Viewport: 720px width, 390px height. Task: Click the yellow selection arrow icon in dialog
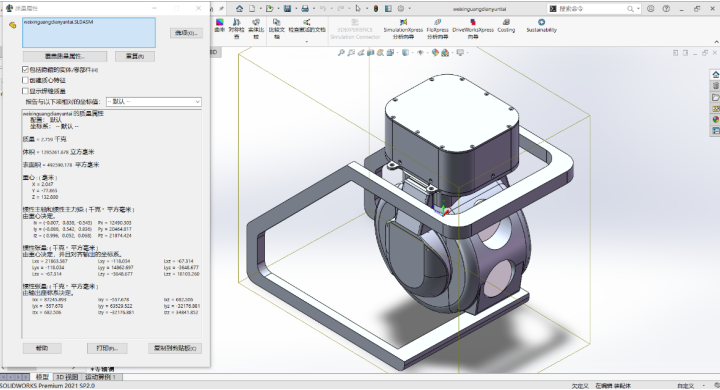(x=12, y=25)
